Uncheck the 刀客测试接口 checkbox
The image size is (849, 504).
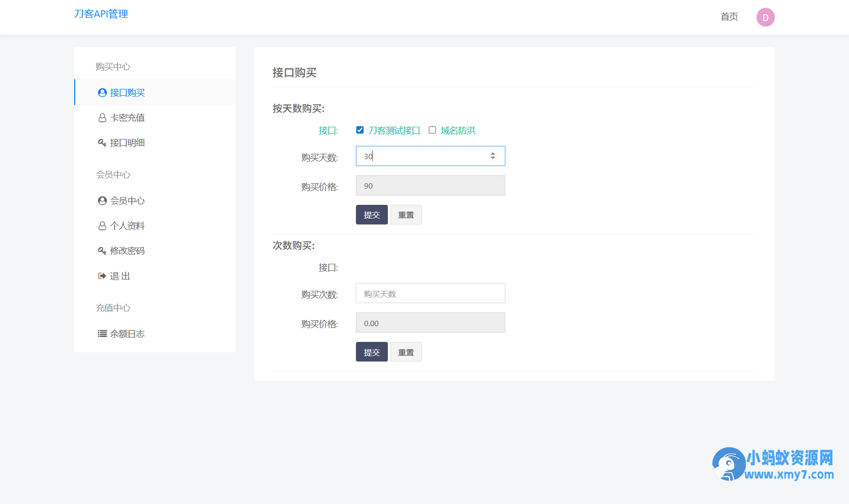[x=360, y=130]
